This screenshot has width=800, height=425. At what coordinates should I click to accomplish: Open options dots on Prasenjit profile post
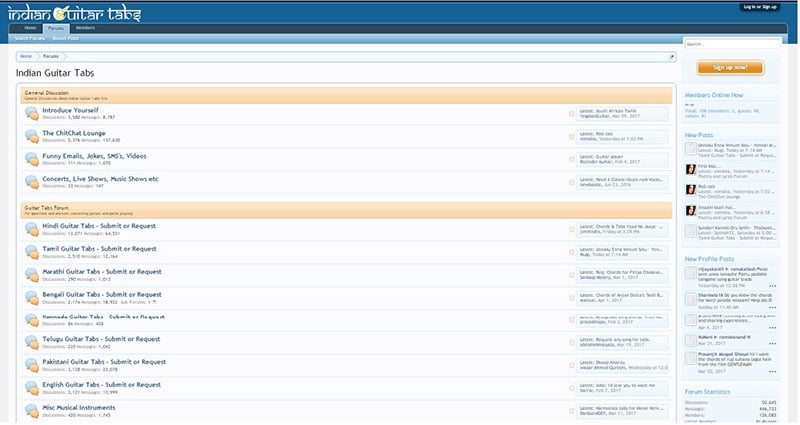(772, 372)
